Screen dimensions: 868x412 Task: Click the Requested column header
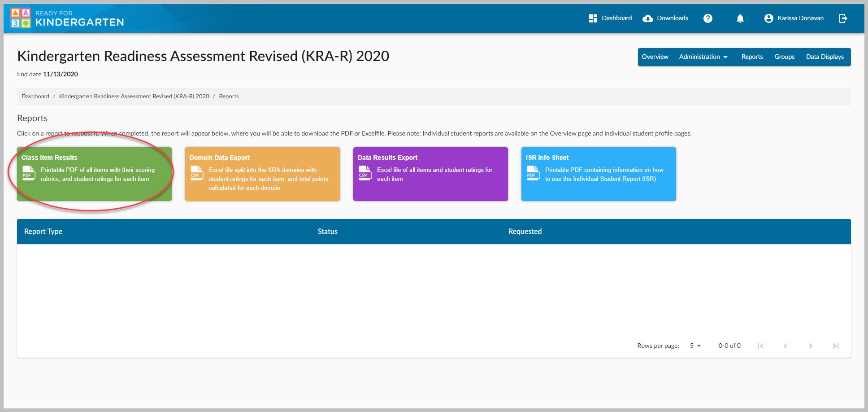(x=525, y=232)
